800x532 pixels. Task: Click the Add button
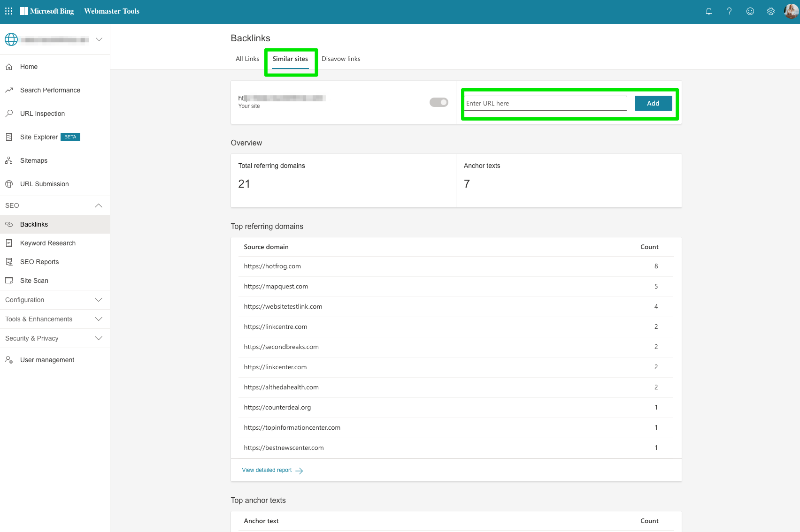pos(653,103)
